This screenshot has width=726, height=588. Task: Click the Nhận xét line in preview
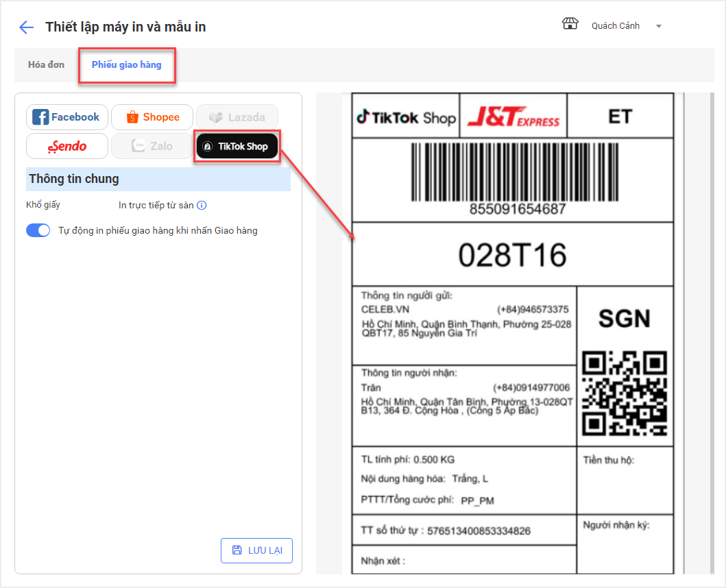[x=383, y=561]
